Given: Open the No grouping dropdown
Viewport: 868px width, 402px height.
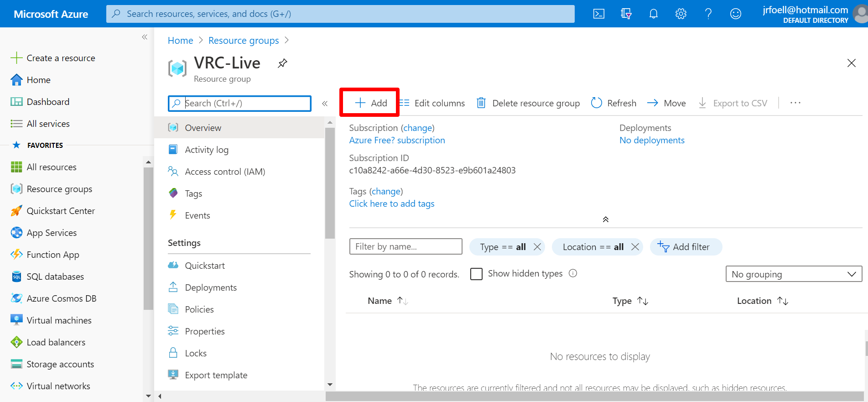Looking at the screenshot, I should (x=794, y=274).
